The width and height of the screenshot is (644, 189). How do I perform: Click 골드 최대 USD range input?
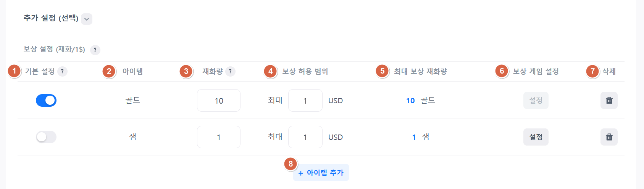[305, 101]
